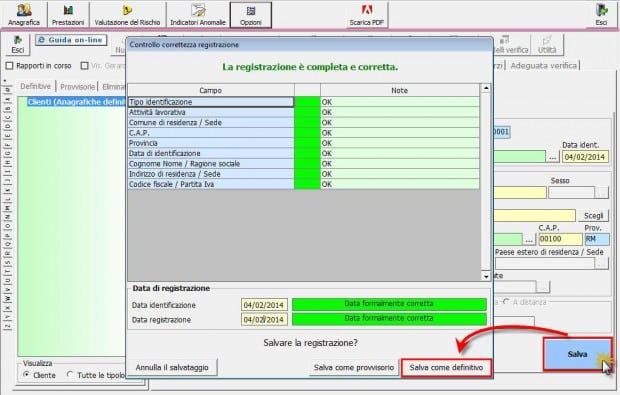620x395 pixels.
Task: Click Paese estero di residenza field
Action: pos(544,263)
